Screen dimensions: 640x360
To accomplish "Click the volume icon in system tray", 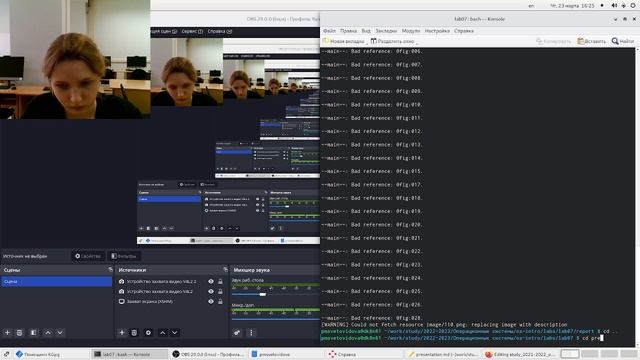I will [614, 6].
